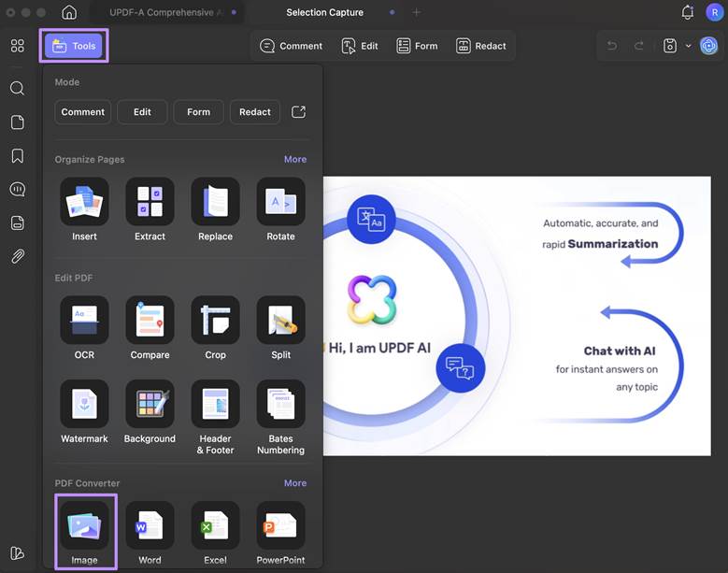Click the Comment mode button in Tools panel
The width and height of the screenshot is (728, 573).
click(82, 112)
